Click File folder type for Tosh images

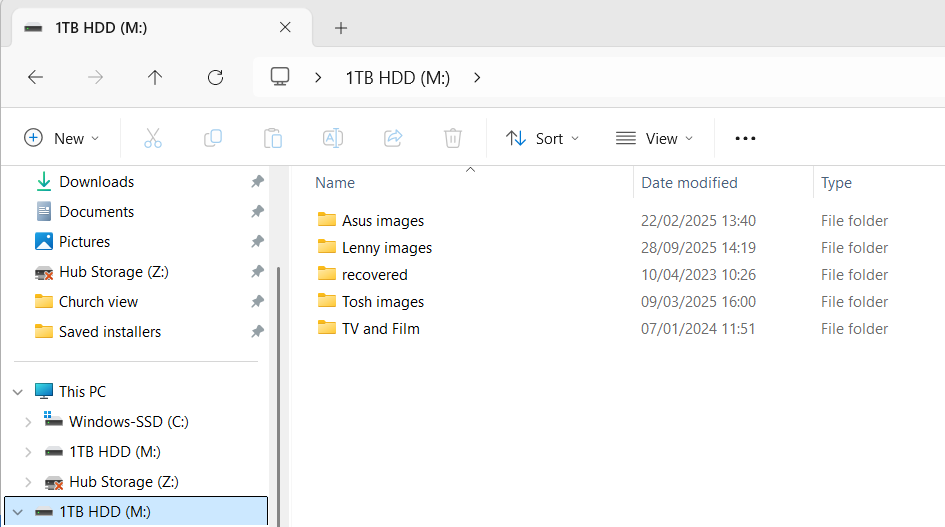click(x=854, y=301)
